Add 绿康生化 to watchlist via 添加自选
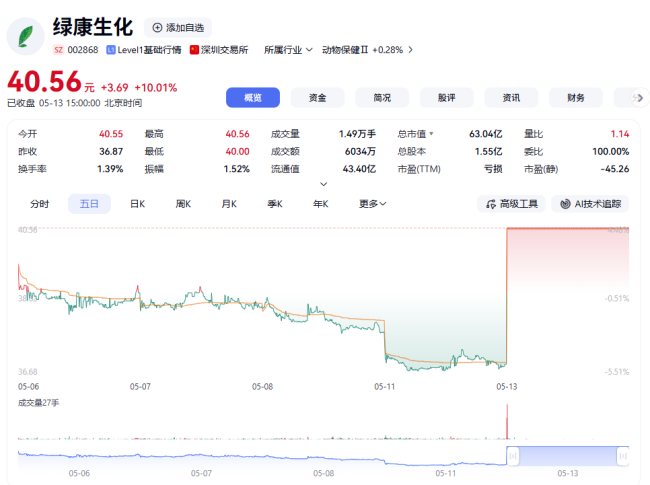This screenshot has width=650, height=485. (178, 28)
